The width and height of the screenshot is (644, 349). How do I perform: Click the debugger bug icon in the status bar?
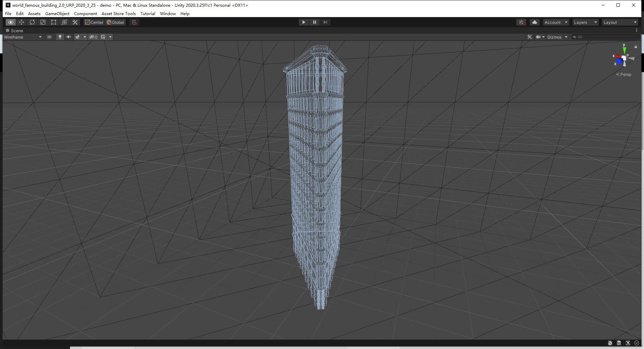coord(610,343)
